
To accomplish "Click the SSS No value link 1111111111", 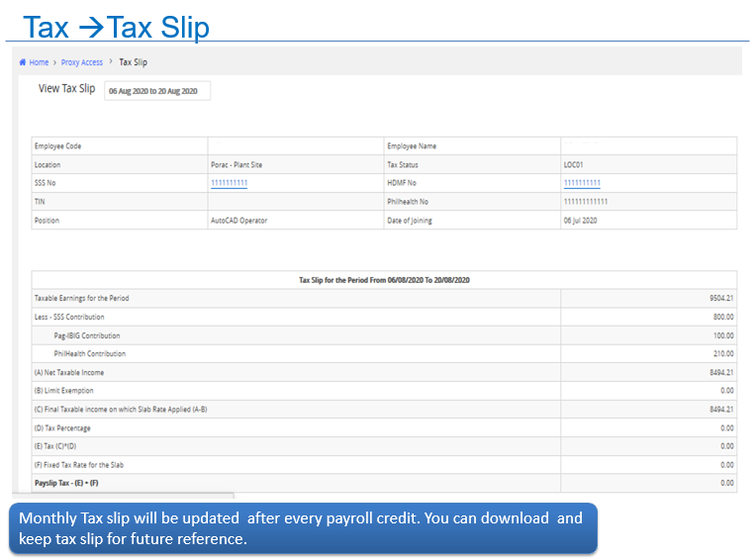I will click(229, 183).
